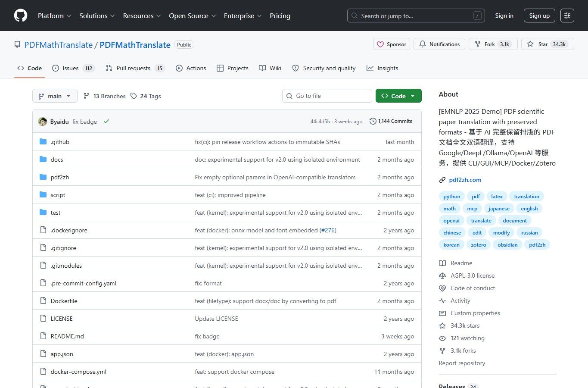Open the main branch selector dropdown
The height and width of the screenshot is (388, 588).
[x=55, y=96]
